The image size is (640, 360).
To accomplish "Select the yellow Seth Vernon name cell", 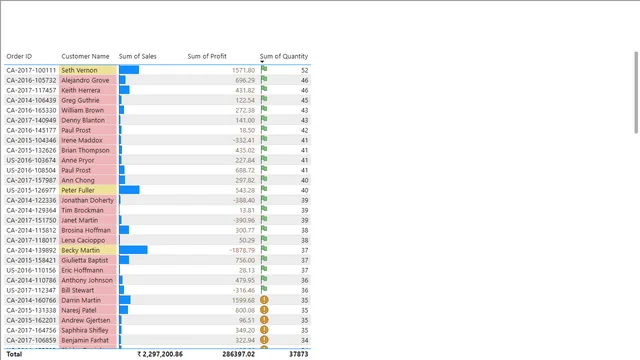I will tap(88, 70).
